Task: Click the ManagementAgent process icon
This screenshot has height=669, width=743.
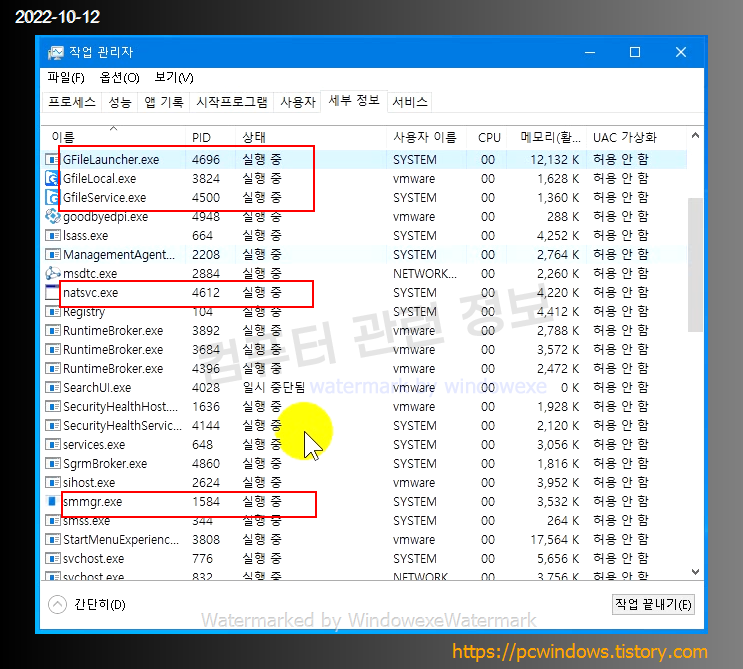Action: click(52, 254)
